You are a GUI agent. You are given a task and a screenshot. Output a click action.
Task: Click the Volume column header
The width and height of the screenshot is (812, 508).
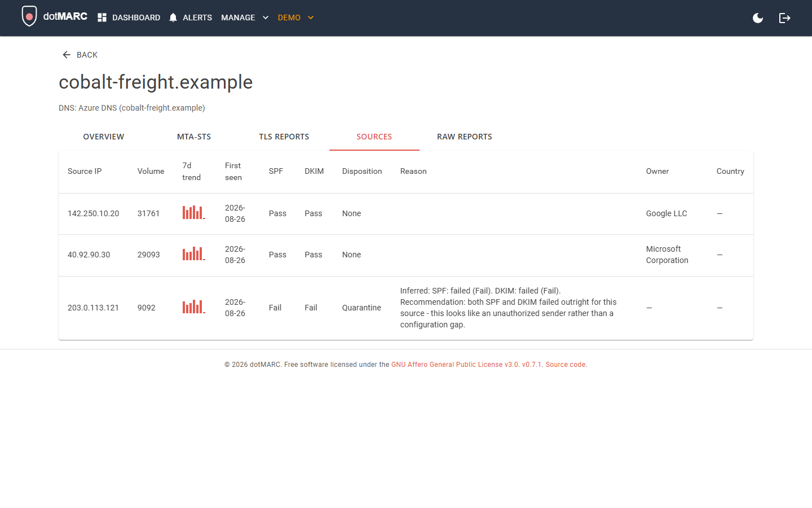pos(151,172)
